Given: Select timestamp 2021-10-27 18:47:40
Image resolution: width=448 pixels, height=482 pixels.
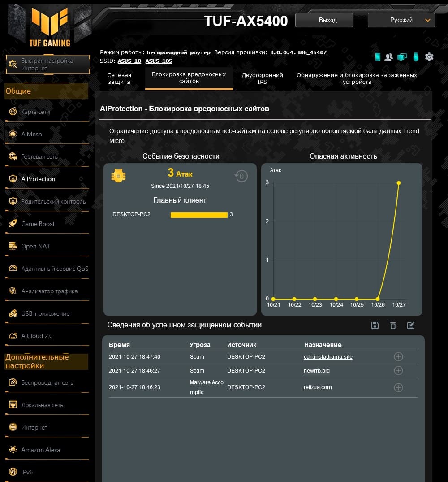Looking at the screenshot, I should coord(134,357).
